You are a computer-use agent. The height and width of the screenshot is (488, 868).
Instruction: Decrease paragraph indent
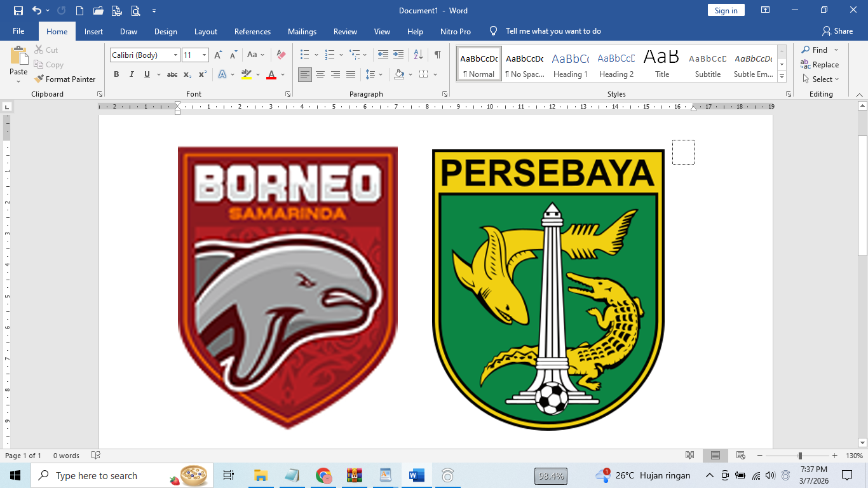[383, 55]
